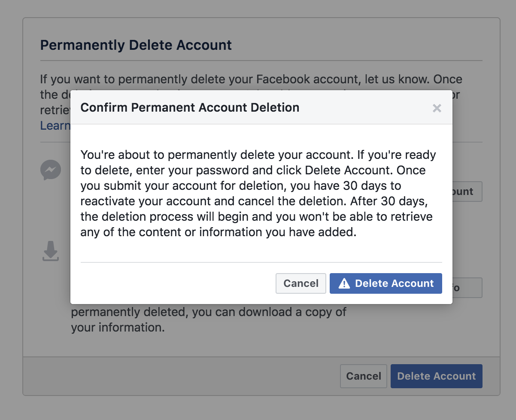Close the Confirm Permanent Account Deletion dialog
Screen dimensions: 516x420
click(x=437, y=108)
